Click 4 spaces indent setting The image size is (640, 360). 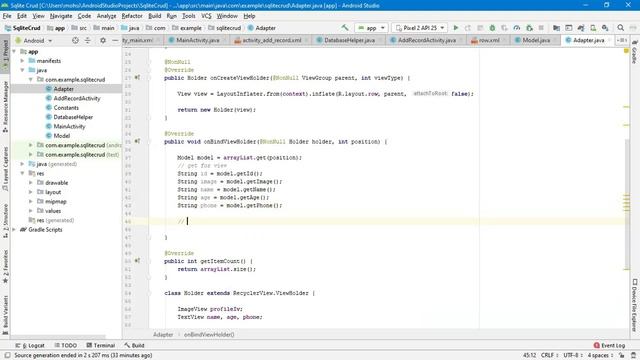600,356
